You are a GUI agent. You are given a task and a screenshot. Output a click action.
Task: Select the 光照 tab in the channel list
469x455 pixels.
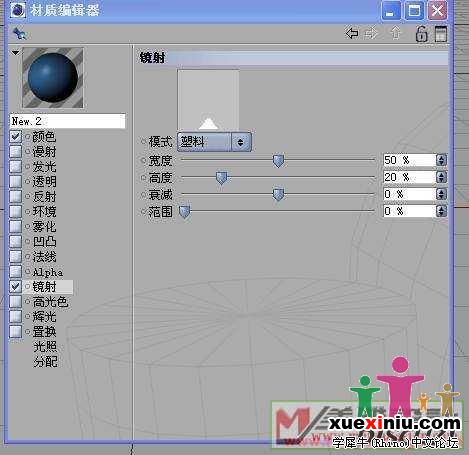click(x=45, y=347)
